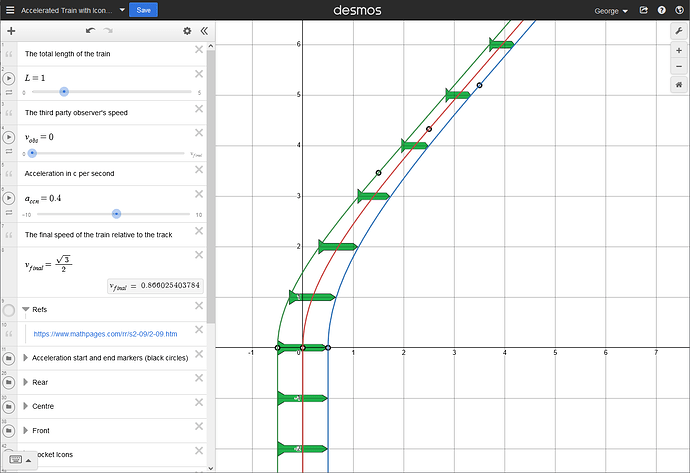
Task: Click the undo arrow
Action: click(90, 30)
